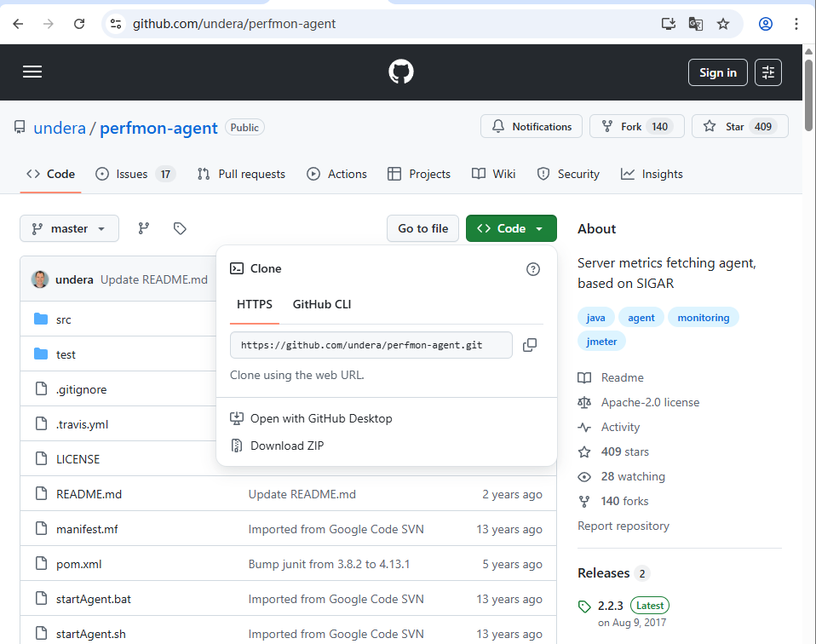
Task: View branches icon next to master
Action: tap(144, 228)
